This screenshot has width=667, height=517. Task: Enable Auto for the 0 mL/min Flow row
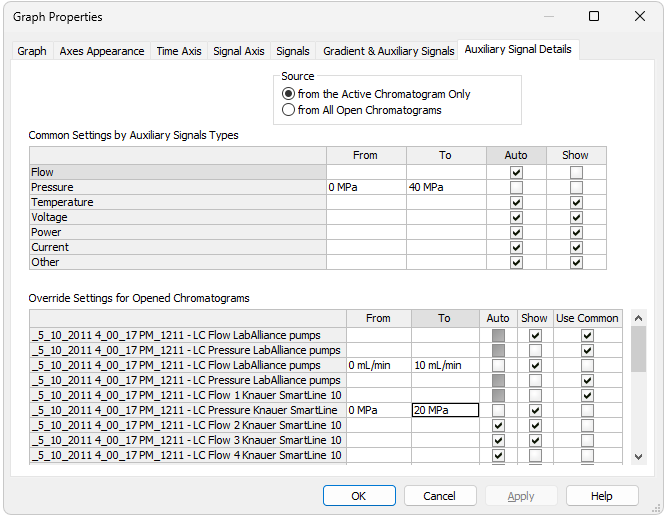click(x=498, y=366)
